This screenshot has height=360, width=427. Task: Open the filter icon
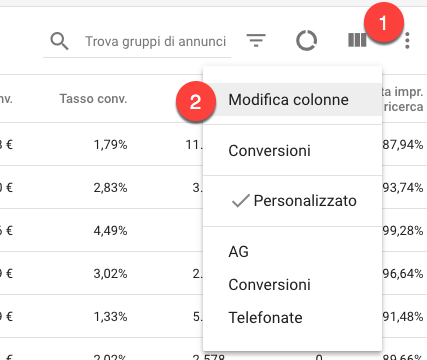click(x=256, y=40)
